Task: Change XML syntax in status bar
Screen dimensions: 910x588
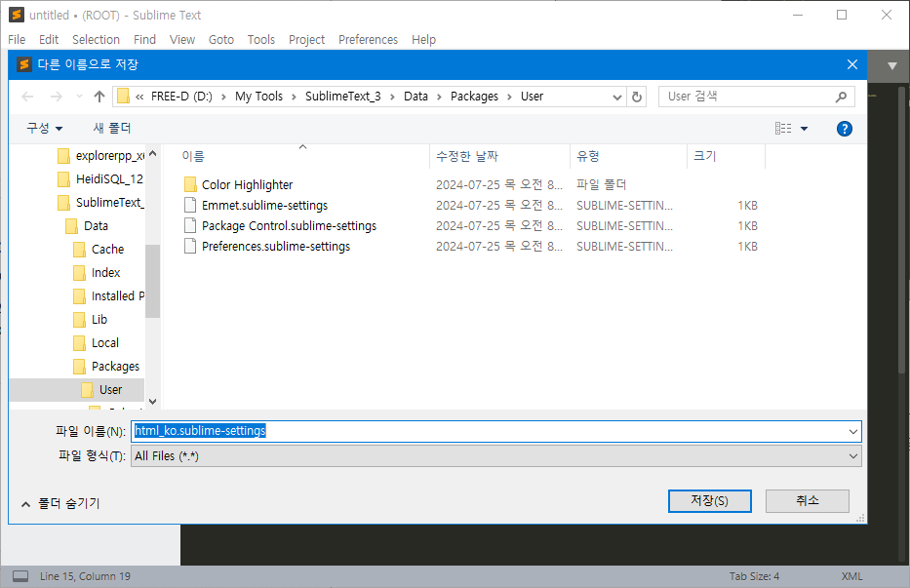Action: click(x=851, y=576)
